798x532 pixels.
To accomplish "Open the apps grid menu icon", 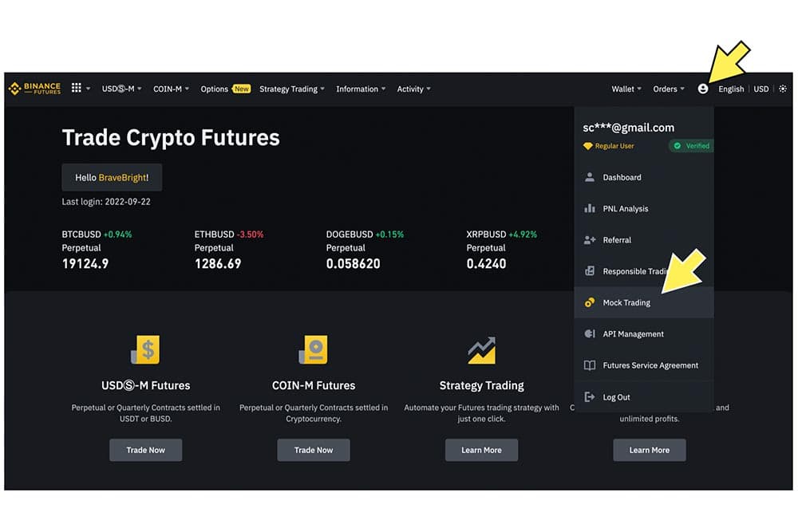I will (77, 88).
